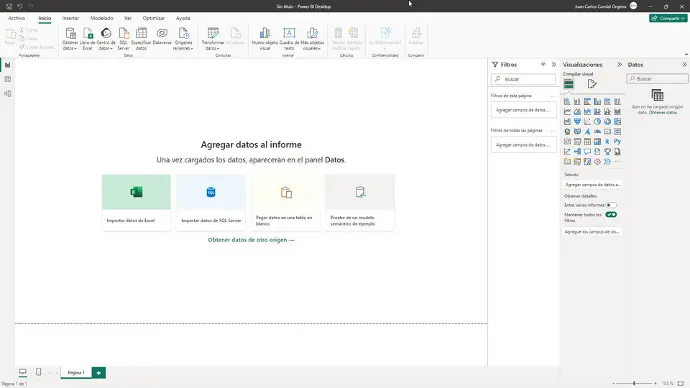Switch to desktop layout icon
Screen dimensions: 690x388
point(22,372)
